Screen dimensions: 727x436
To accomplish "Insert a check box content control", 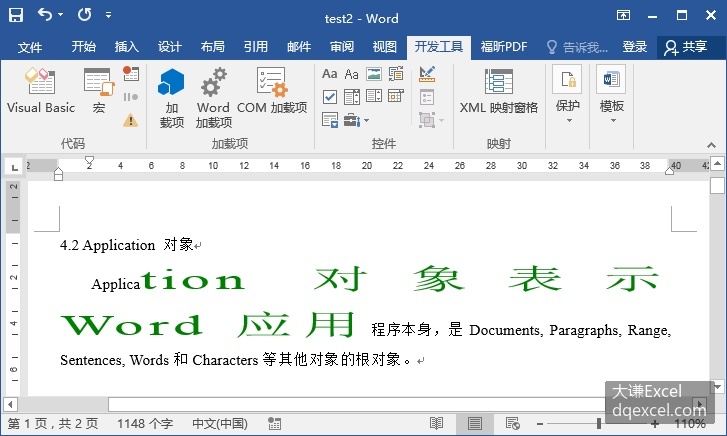I will tap(330, 96).
